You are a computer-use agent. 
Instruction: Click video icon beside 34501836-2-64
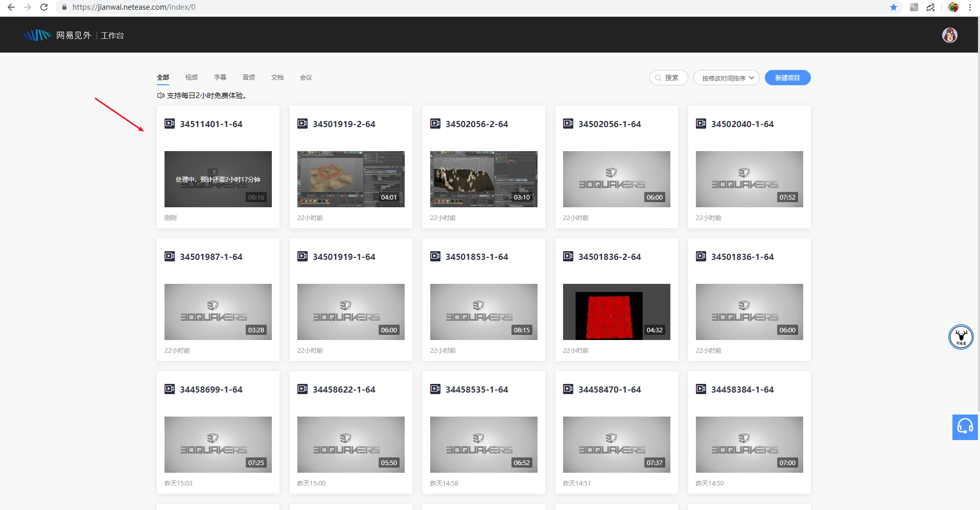point(568,256)
